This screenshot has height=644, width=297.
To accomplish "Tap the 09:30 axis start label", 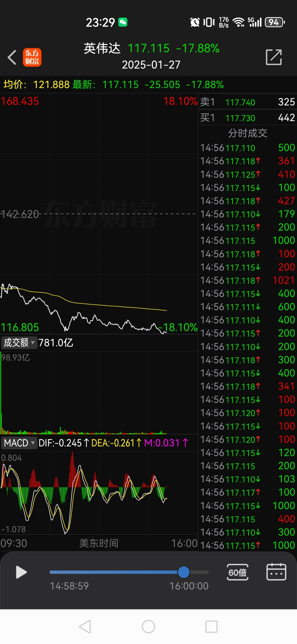I will pyautogui.click(x=14, y=543).
